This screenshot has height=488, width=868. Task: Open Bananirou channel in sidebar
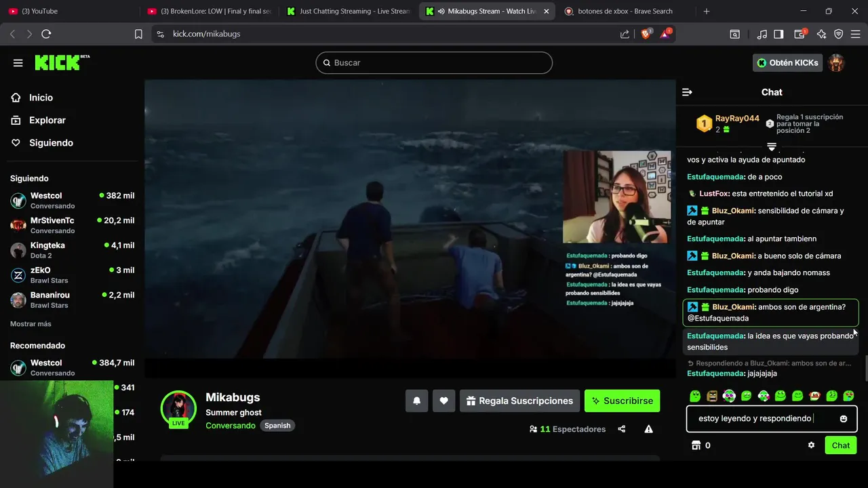pyautogui.click(x=72, y=300)
